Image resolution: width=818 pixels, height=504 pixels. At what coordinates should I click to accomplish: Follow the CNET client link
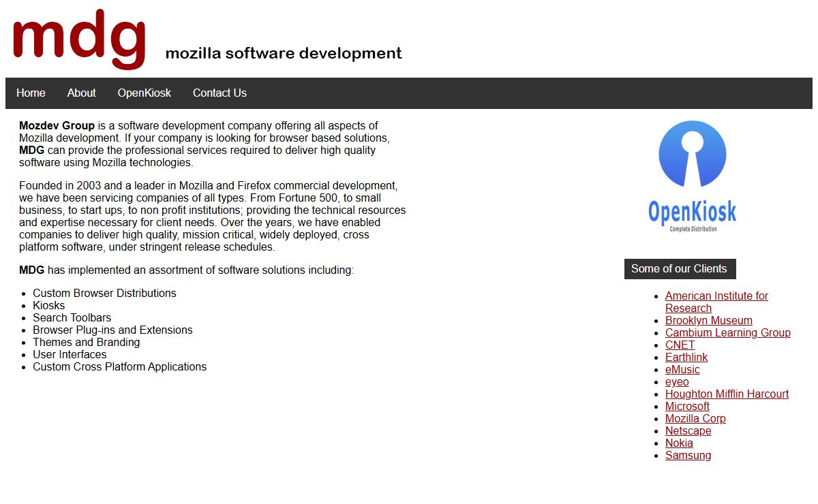680,345
